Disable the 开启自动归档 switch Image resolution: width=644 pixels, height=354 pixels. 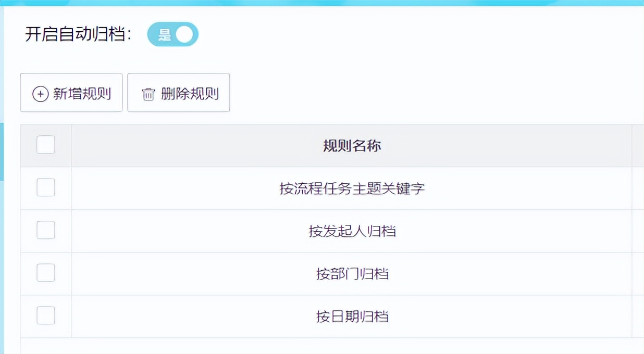coord(173,34)
